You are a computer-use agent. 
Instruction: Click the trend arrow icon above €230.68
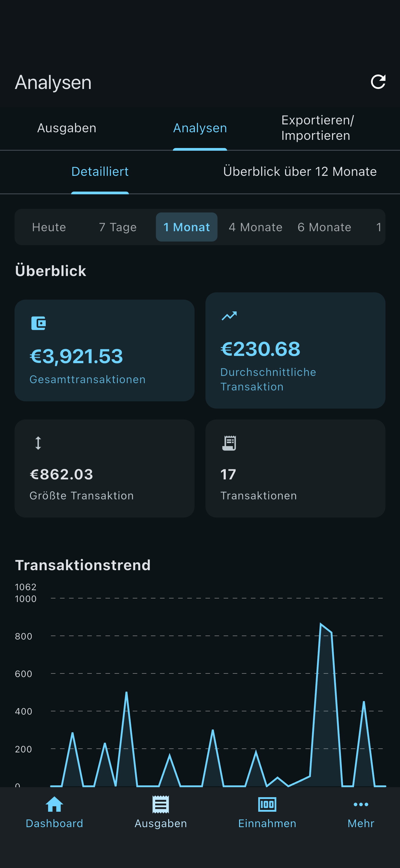229,315
